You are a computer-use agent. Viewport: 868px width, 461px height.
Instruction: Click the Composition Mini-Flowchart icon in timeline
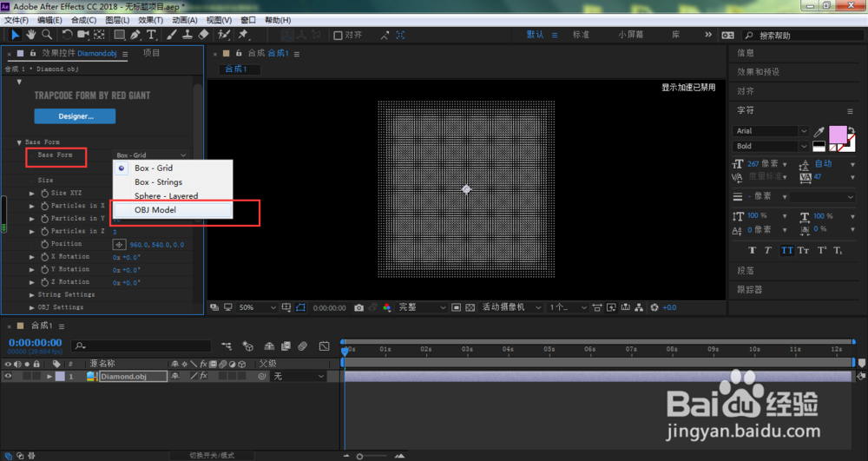227,346
